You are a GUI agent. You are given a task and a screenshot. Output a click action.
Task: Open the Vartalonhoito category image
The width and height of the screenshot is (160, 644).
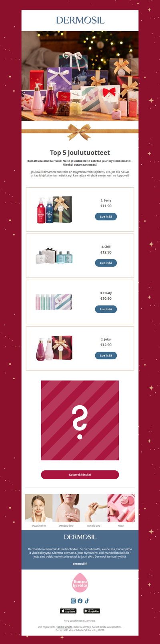click(x=66, y=508)
